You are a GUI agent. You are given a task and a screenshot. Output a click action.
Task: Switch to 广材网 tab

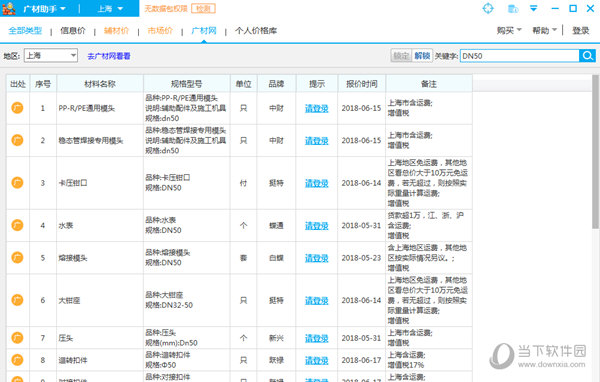tap(204, 31)
